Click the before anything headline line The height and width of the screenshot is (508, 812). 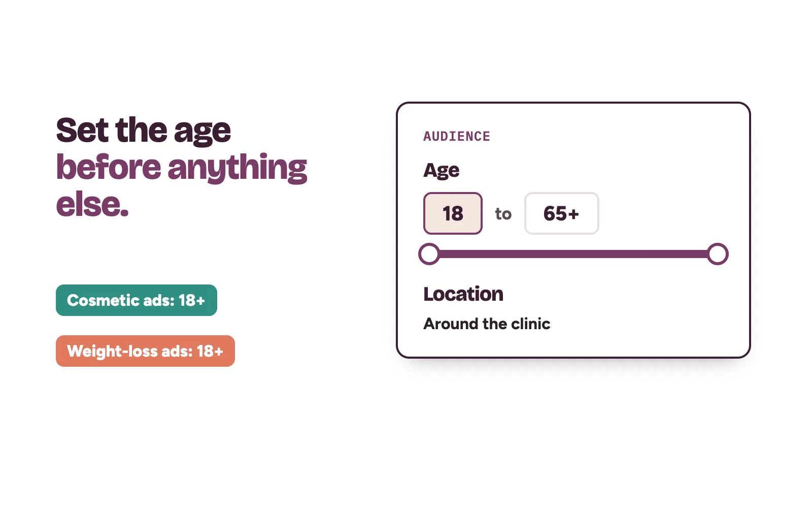(x=181, y=168)
